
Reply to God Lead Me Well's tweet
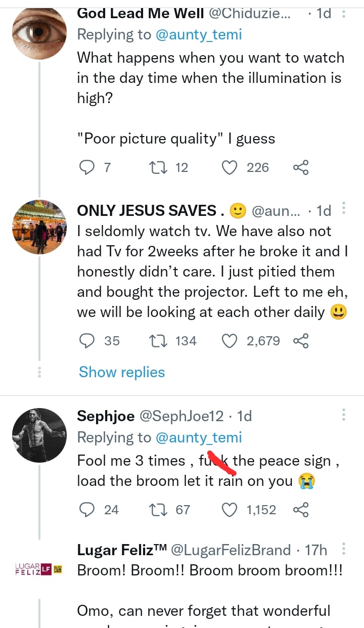tap(88, 167)
